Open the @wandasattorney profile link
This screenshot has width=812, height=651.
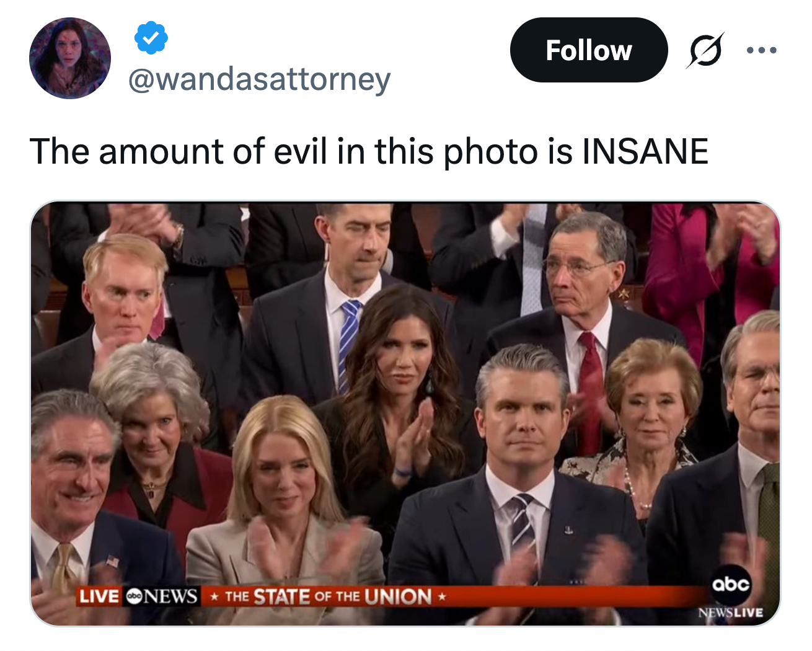pos(259,79)
